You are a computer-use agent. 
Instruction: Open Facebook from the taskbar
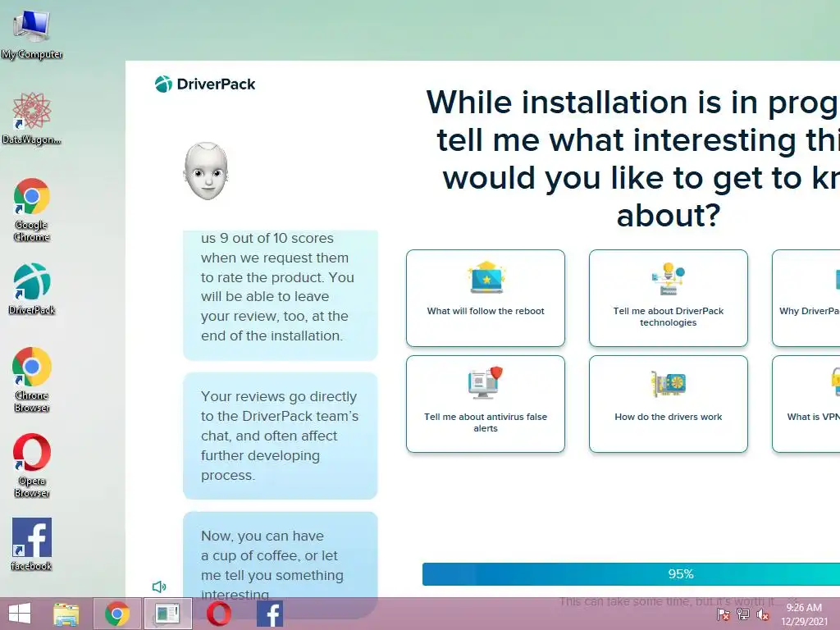[x=270, y=614]
